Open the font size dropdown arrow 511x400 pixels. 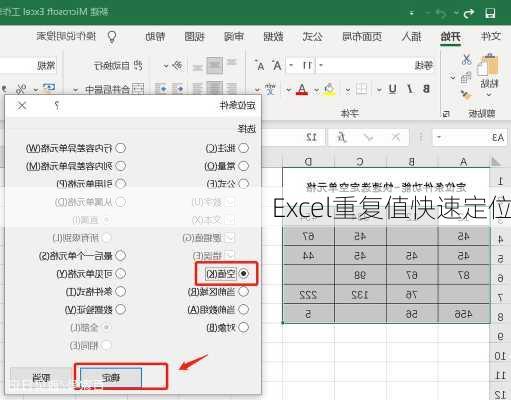click(x=291, y=65)
